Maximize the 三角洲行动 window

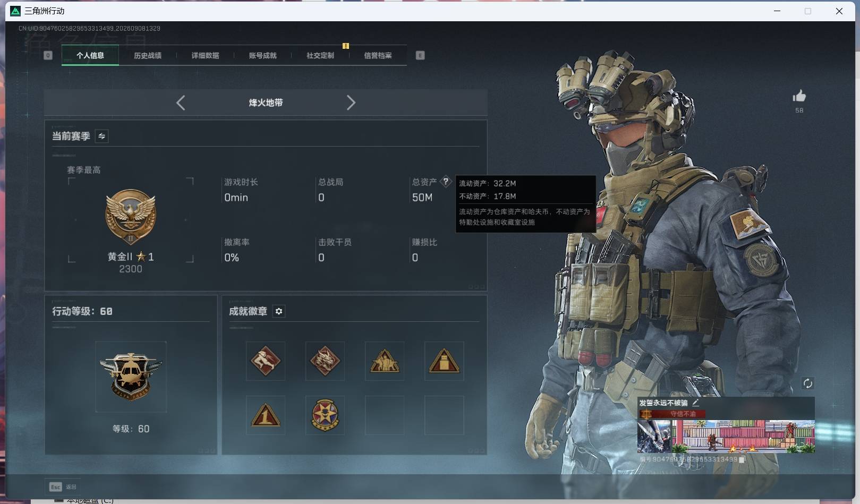pyautogui.click(x=808, y=11)
